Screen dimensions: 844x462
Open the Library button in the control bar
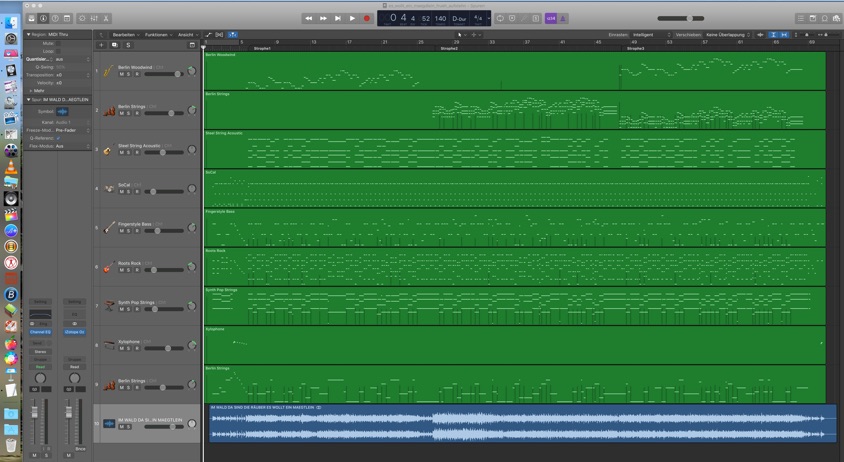click(31, 18)
